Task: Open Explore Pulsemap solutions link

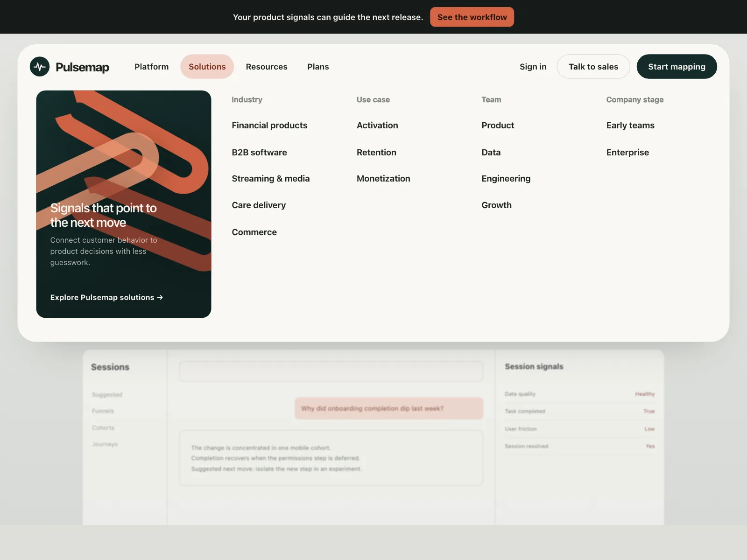Action: 106,297
